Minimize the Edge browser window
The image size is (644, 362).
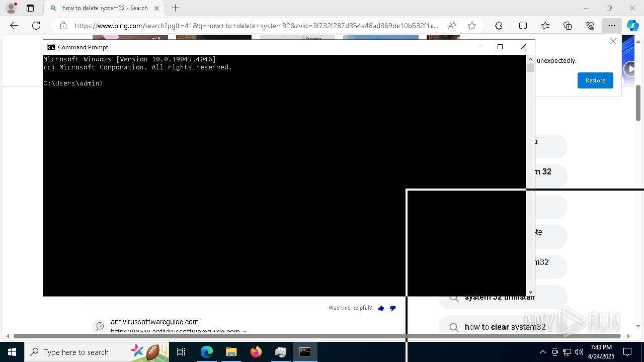click(x=586, y=8)
